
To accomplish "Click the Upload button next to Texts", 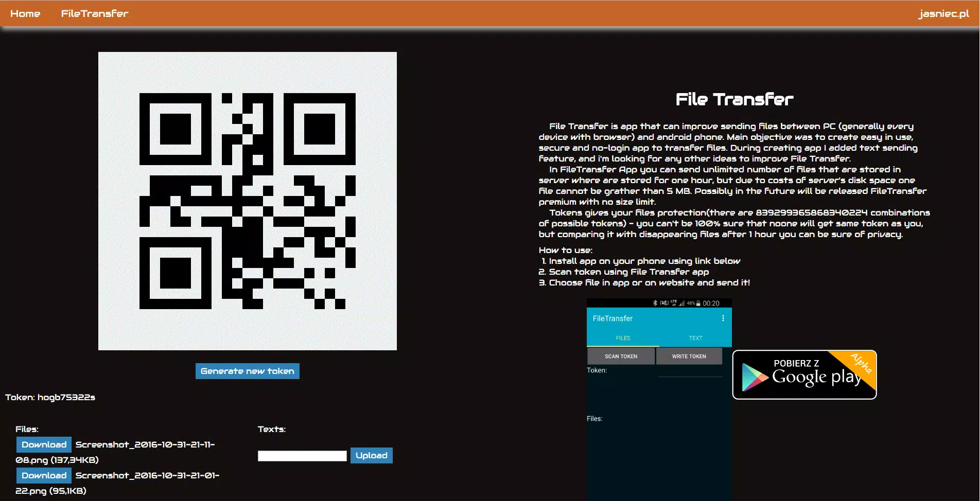I will (x=371, y=455).
